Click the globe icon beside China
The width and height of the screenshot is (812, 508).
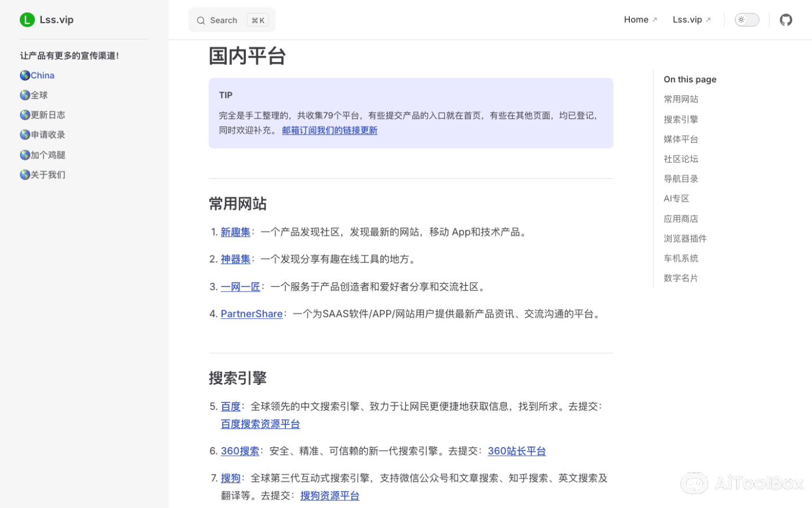(x=25, y=75)
